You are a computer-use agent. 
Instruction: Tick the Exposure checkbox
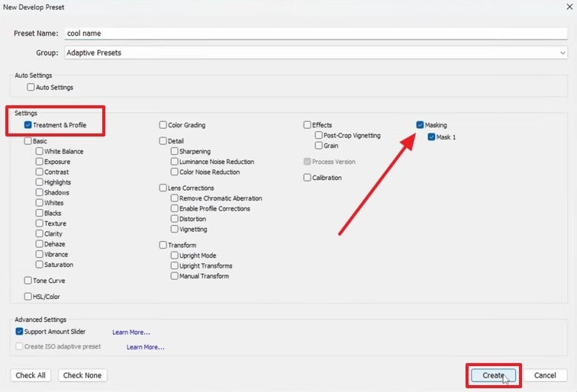tap(40, 162)
